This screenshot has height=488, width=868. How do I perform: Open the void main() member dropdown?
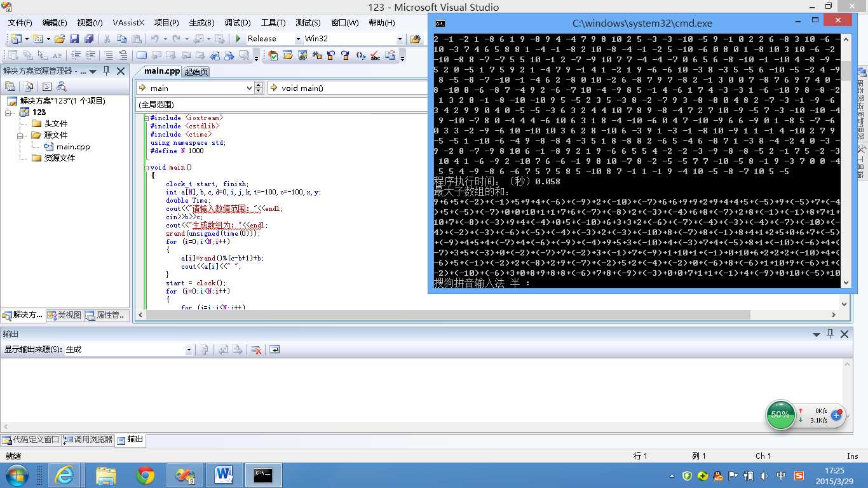[x=348, y=88]
